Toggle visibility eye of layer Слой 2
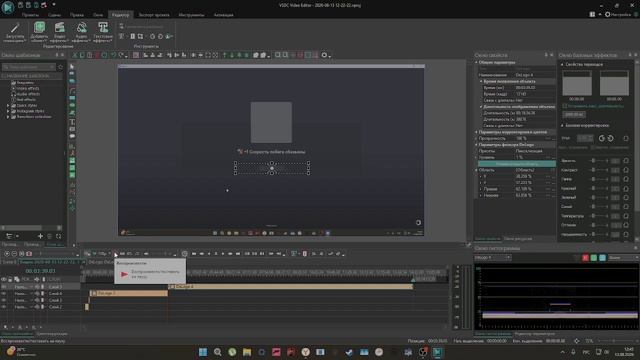The height and width of the screenshot is (360, 640). click(4, 307)
